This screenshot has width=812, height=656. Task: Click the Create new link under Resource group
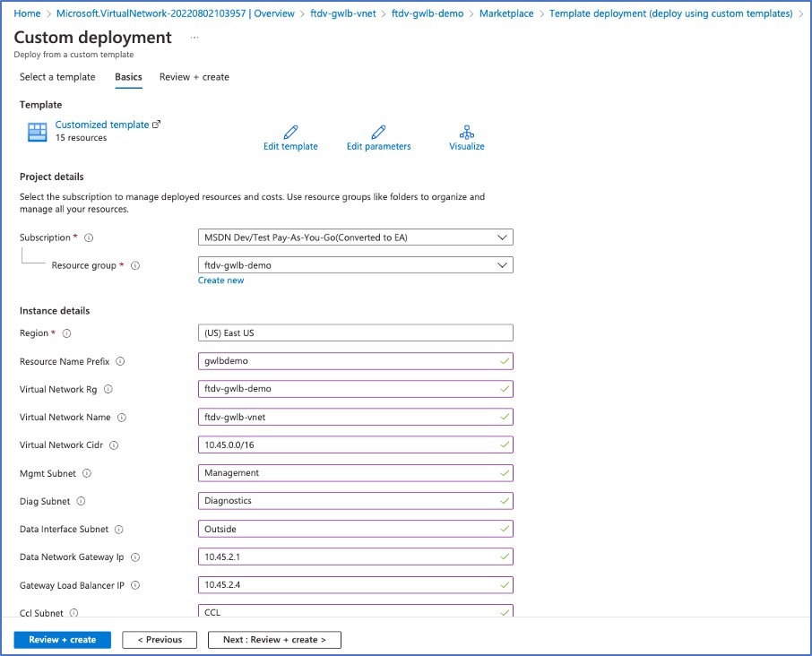pyautogui.click(x=220, y=280)
